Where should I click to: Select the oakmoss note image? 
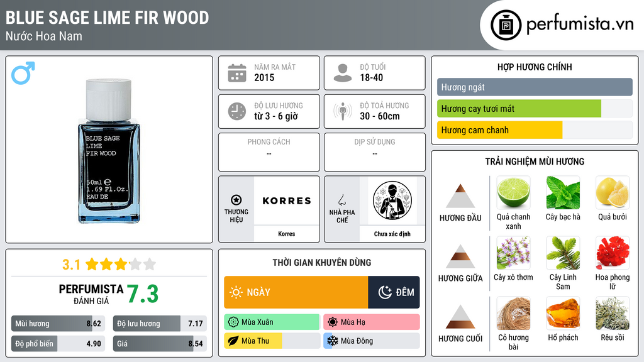613,313
